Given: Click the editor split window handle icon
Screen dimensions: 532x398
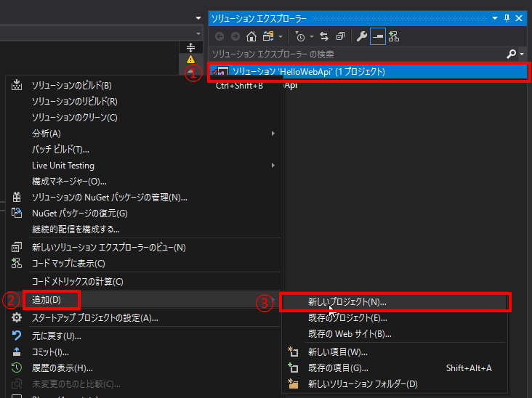Looking at the screenshot, I should tap(190, 47).
